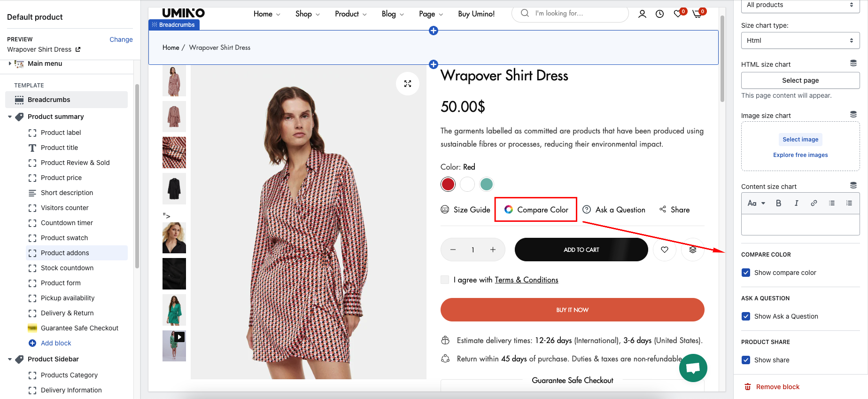Open the chat bubble widget
This screenshot has height=399, width=868.
pos(693,368)
